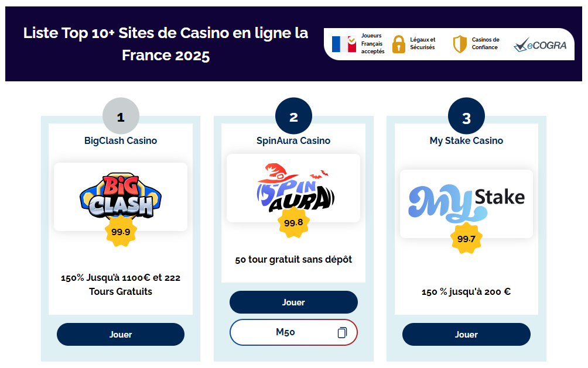The width and height of the screenshot is (588, 368).
Task: Open the BigClash Casino name link
Action: click(x=120, y=140)
